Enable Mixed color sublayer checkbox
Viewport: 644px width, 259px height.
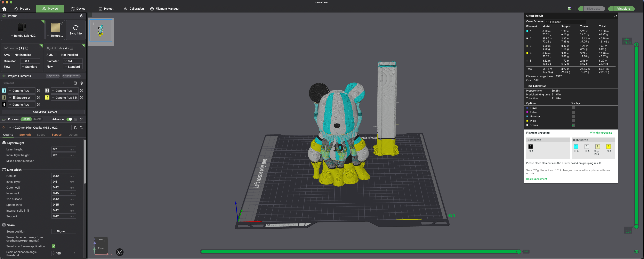pos(53,161)
